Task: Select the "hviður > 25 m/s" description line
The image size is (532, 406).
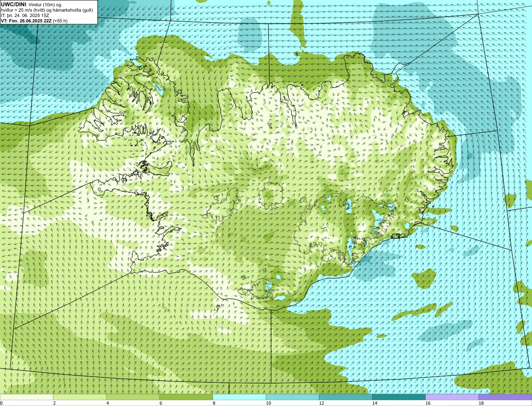Action: (47, 10)
